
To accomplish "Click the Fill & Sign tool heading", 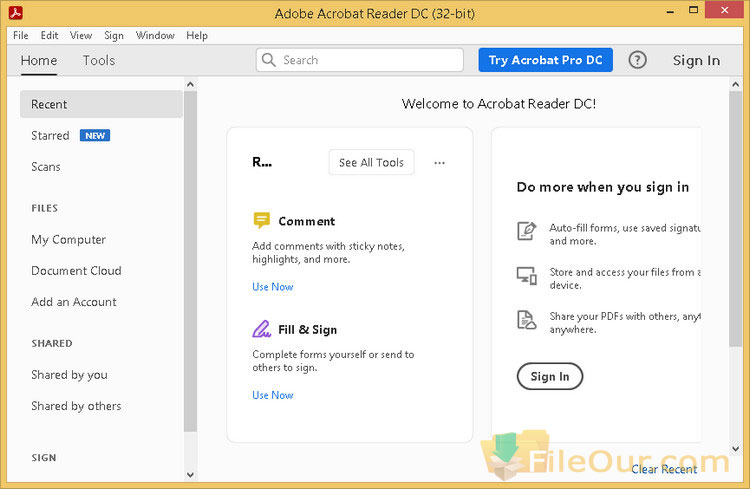I will (x=308, y=330).
